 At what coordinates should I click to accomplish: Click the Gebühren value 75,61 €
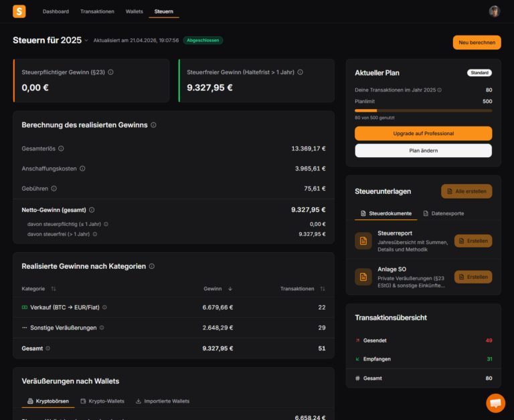tap(315, 189)
